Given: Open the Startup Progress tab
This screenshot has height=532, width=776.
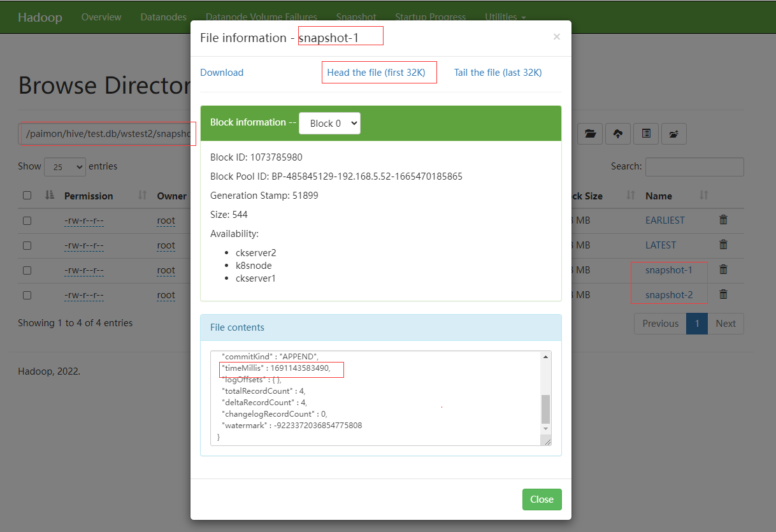Looking at the screenshot, I should pos(430,17).
